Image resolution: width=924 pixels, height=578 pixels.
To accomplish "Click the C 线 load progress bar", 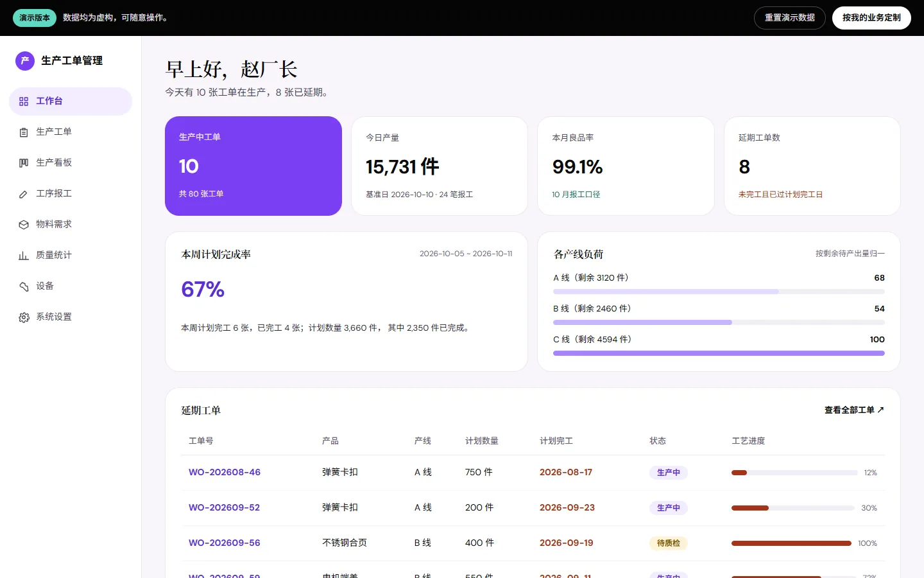I will click(719, 353).
